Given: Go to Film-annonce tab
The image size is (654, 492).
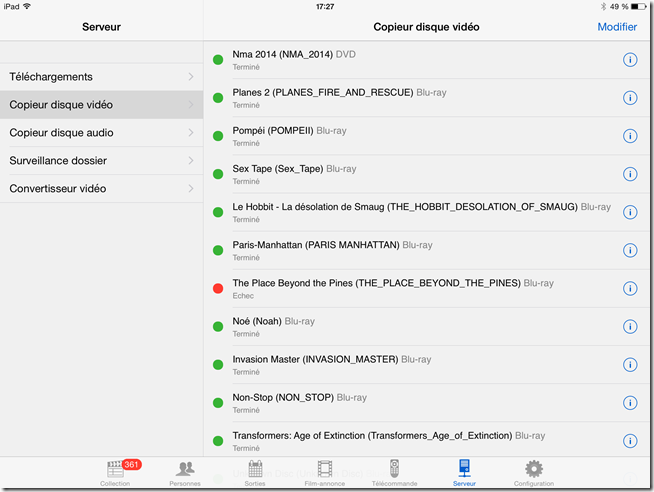Looking at the screenshot, I should (x=324, y=473).
